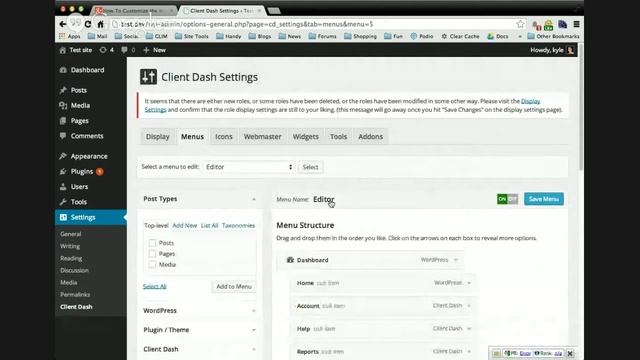
Task: Collapse the Post Types panel
Action: 253,199
